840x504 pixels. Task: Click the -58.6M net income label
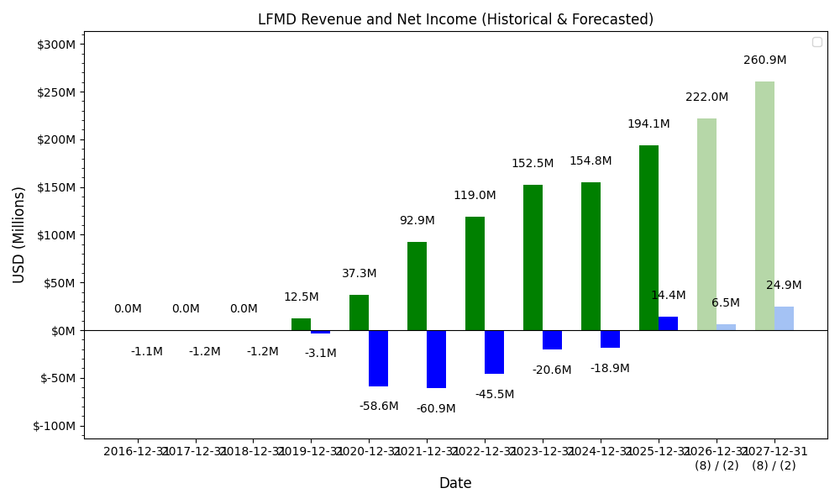(x=379, y=406)
